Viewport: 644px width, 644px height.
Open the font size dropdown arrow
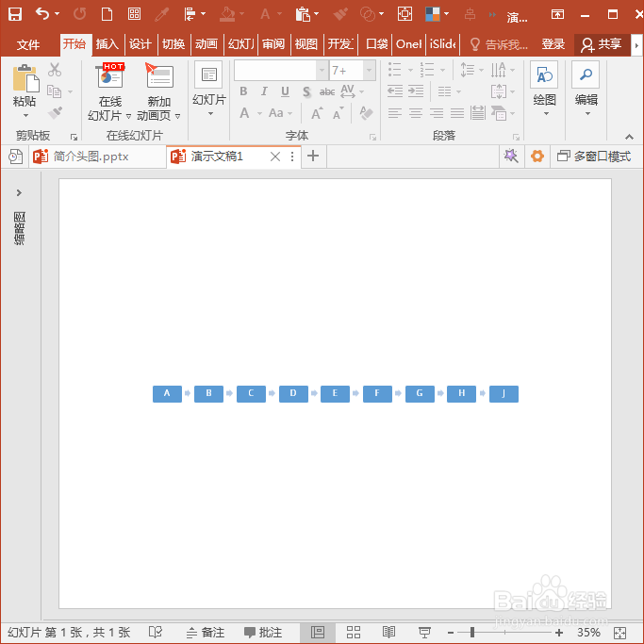pos(370,70)
